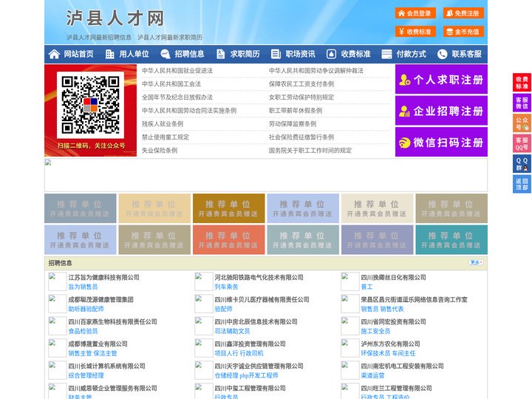Image resolution: width=532 pixels, height=399 pixels.
Task: Click the 返回顶部 back-to-top button
Action: point(522,184)
